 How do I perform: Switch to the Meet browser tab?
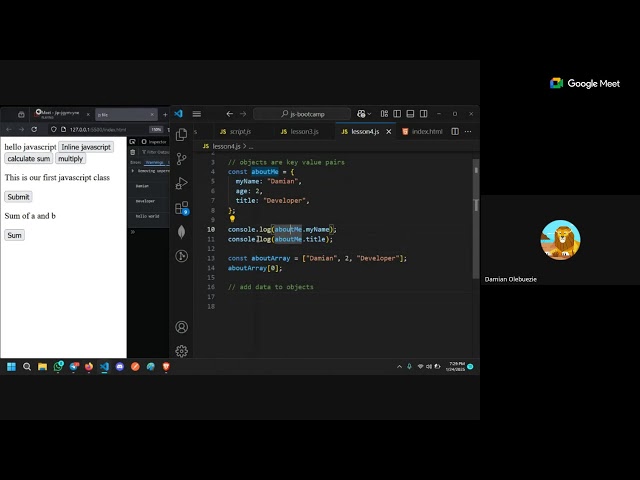(x=62, y=114)
